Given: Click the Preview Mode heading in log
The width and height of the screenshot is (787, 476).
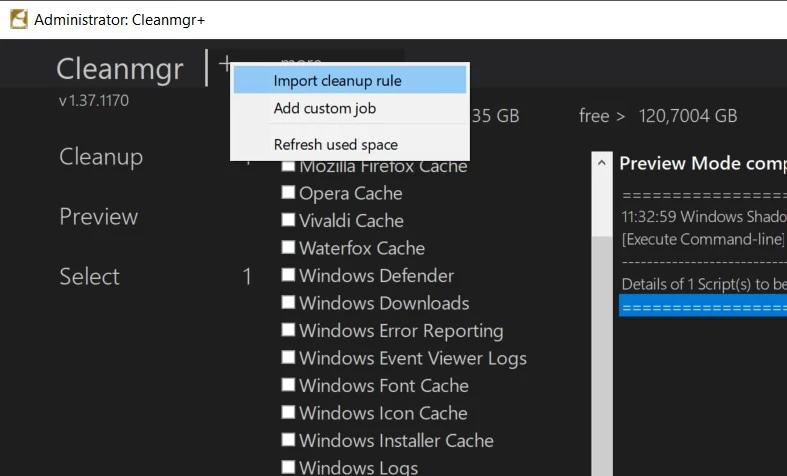Looking at the screenshot, I should (x=703, y=163).
